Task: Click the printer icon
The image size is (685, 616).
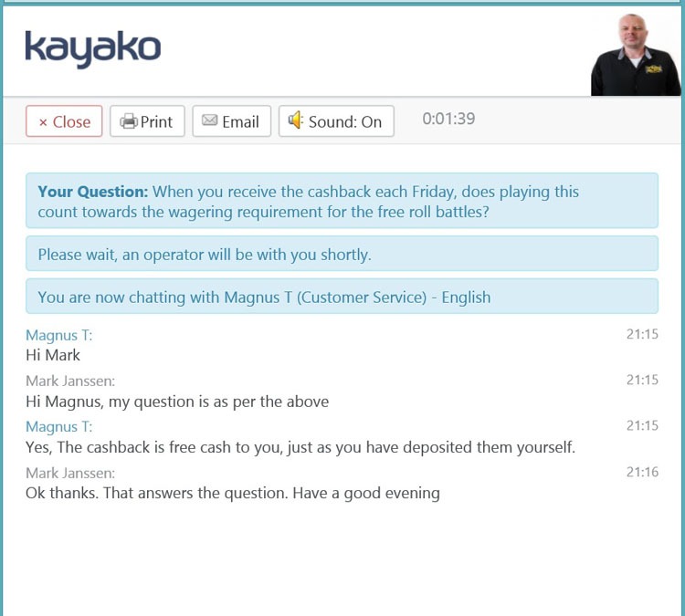Action: point(129,121)
